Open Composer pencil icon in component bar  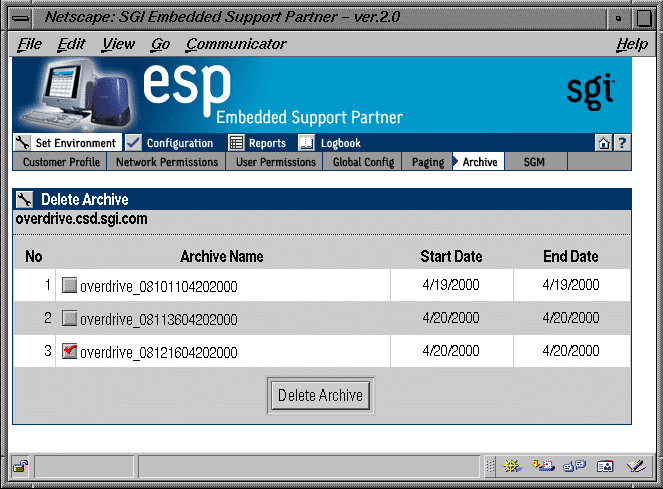[x=636, y=466]
